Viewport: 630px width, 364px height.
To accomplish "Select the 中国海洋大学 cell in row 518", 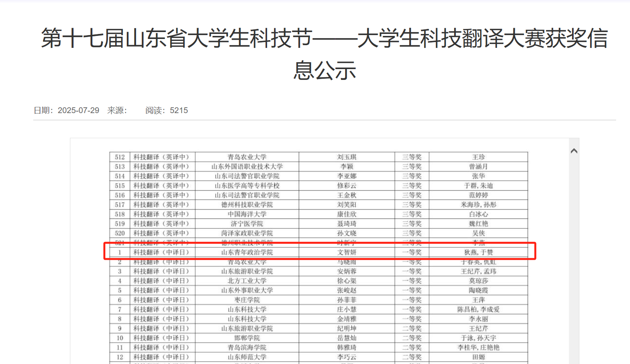I will pyautogui.click(x=247, y=214).
